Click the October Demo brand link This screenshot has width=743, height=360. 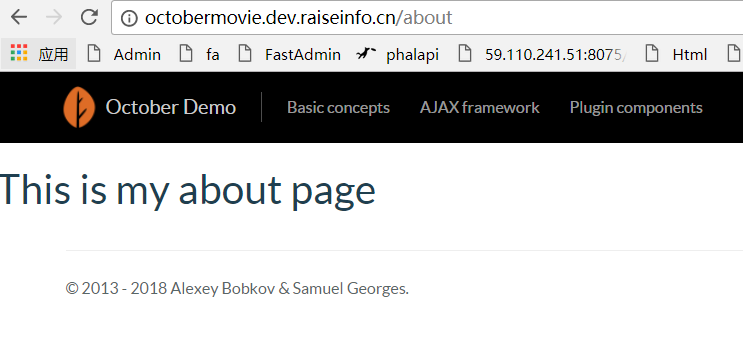(x=171, y=108)
